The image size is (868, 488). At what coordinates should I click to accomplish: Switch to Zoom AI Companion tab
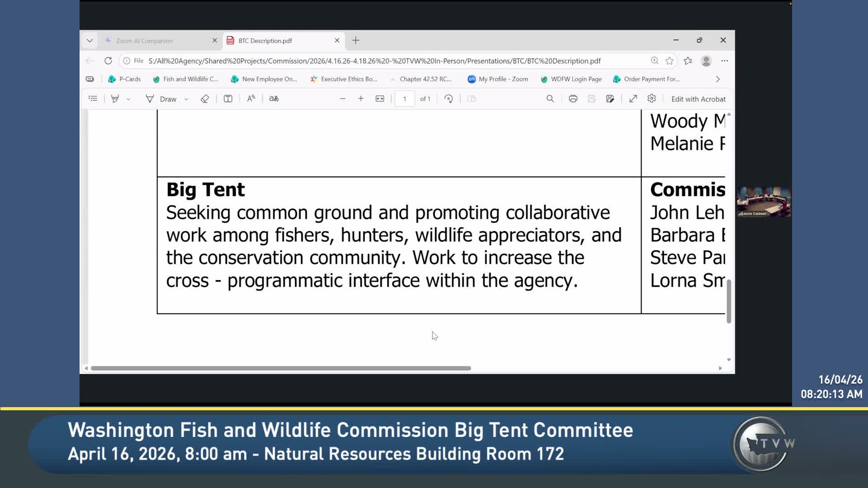[144, 41]
